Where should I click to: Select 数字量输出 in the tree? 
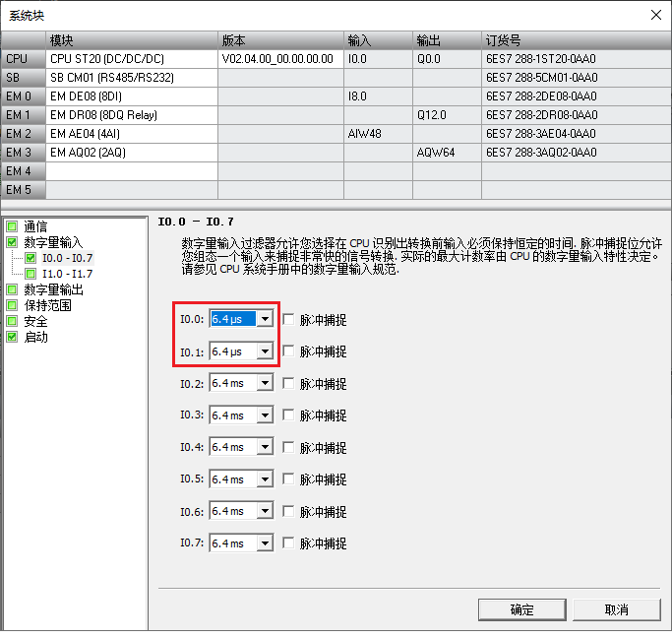[x=53, y=289]
